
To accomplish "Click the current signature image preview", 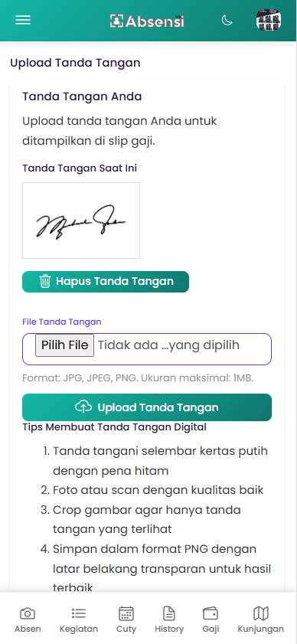I will tap(81, 221).
